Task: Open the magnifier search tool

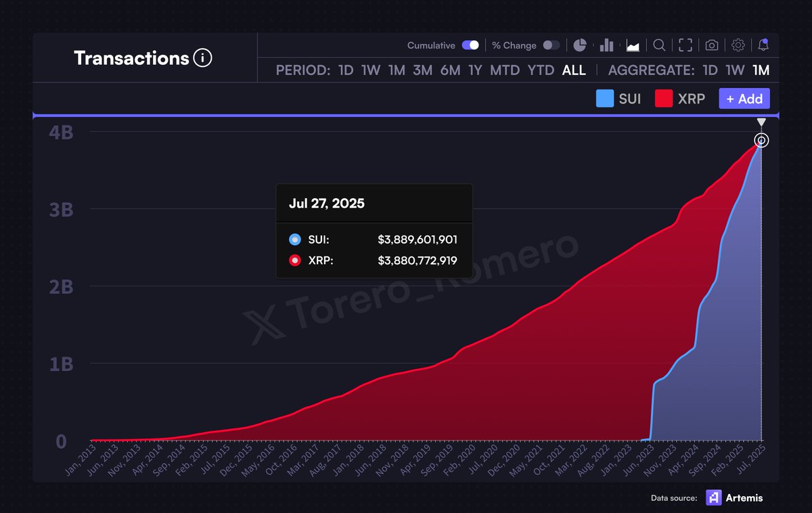Action: coord(659,45)
